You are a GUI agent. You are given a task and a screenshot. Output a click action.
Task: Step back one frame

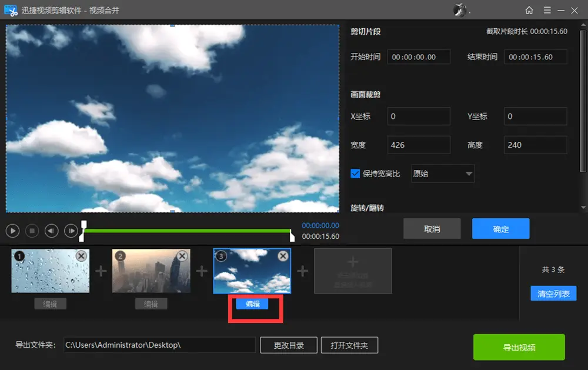(x=51, y=231)
